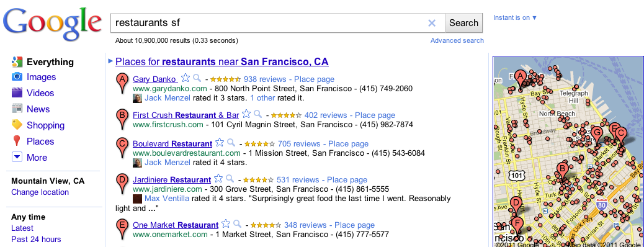
Task: Open Max Ventilla profile link
Action: coord(167,199)
